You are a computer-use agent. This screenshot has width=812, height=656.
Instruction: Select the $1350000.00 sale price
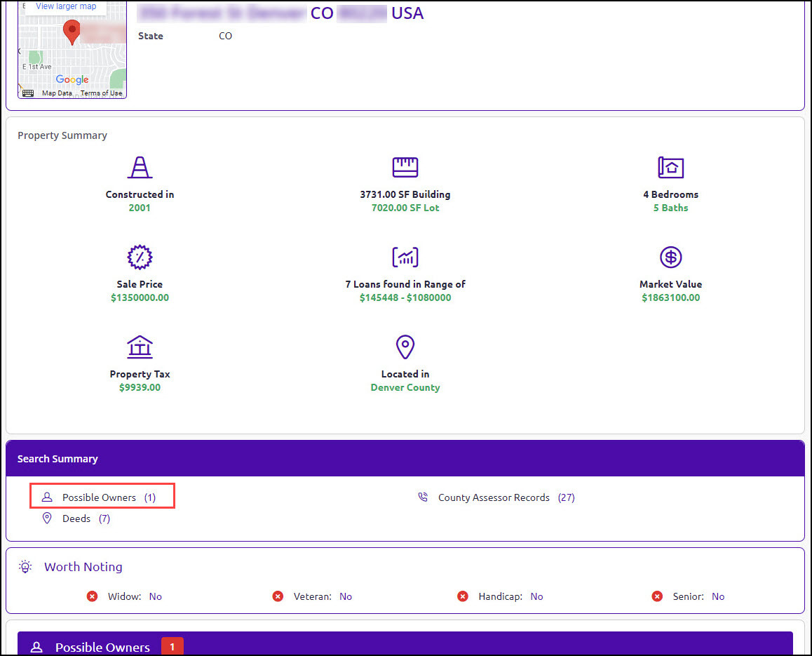(x=140, y=297)
